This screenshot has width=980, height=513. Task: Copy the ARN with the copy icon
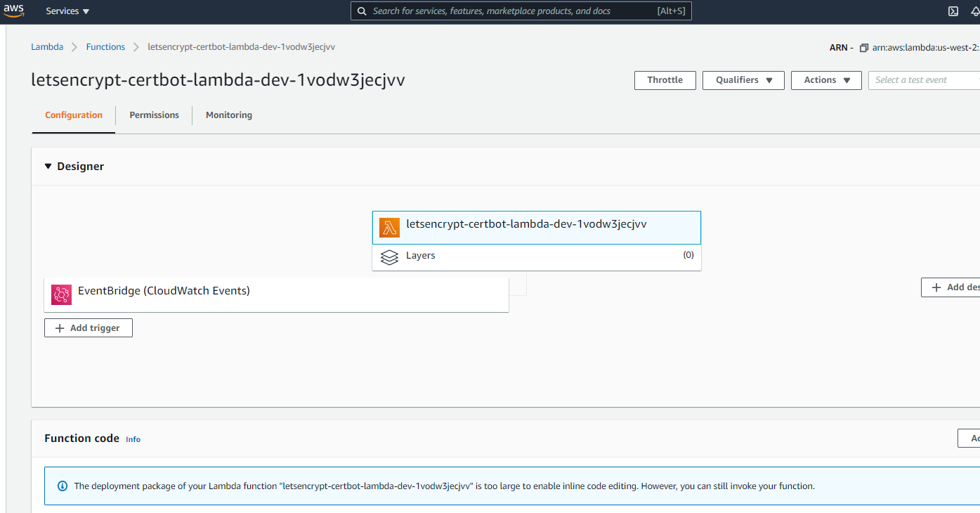coord(864,48)
